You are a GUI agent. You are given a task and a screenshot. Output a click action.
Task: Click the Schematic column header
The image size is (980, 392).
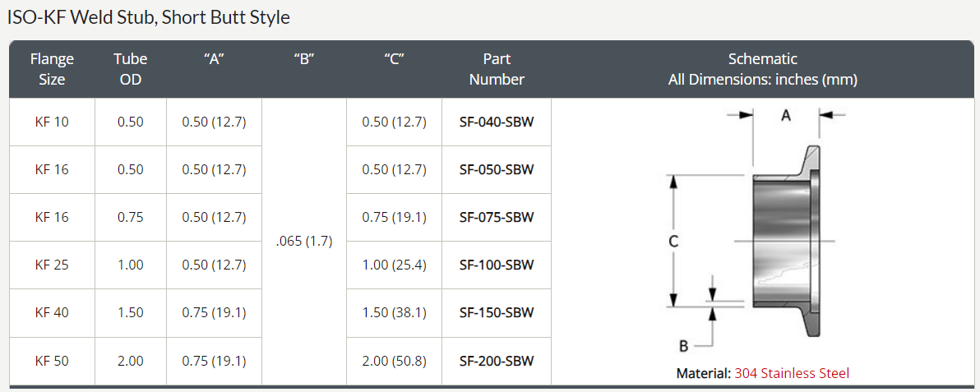coord(762,69)
